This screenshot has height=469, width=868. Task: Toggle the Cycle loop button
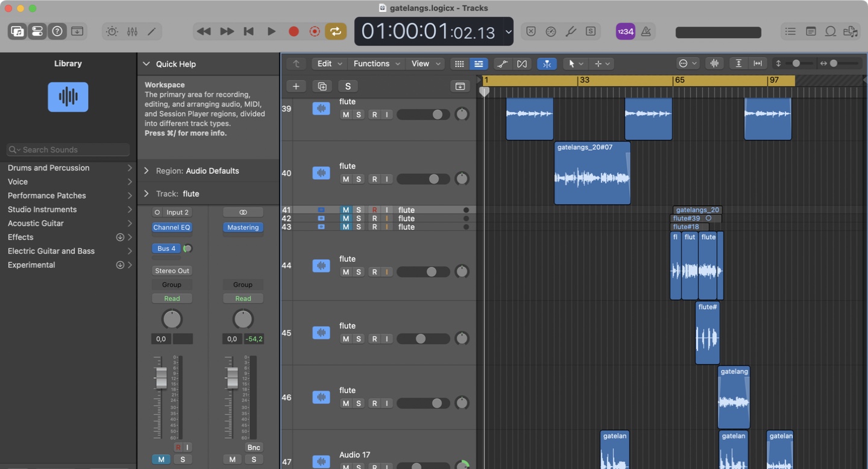click(336, 31)
